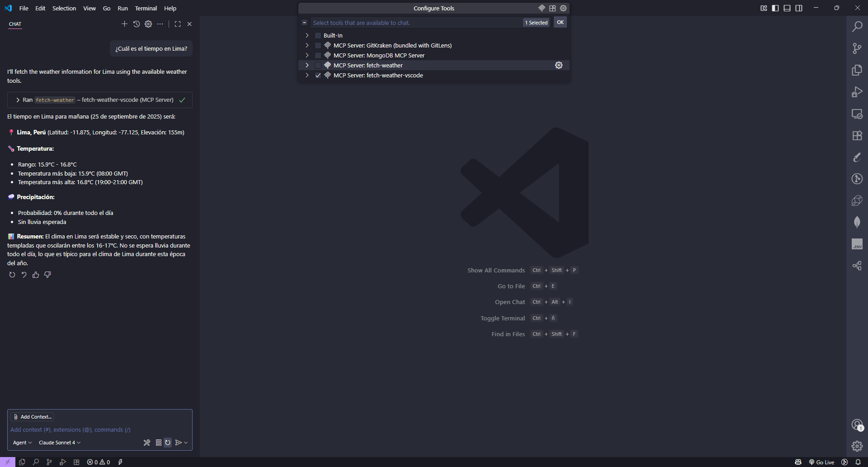The width and height of the screenshot is (868, 467).
Task: Expand the fetch-weather-vscode server row
Action: coord(307,75)
